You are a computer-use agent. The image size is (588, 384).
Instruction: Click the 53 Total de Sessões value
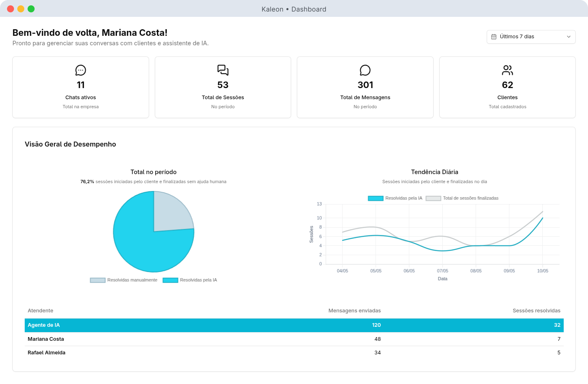[223, 85]
